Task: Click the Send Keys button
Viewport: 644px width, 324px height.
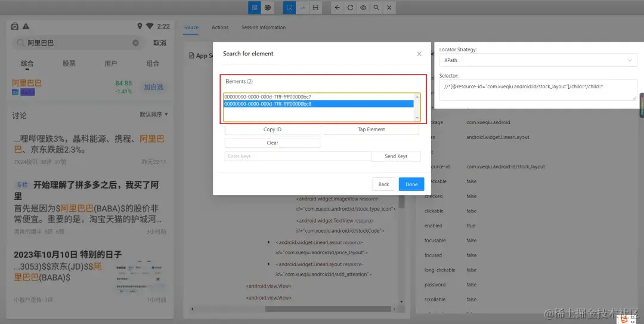Action: [396, 156]
